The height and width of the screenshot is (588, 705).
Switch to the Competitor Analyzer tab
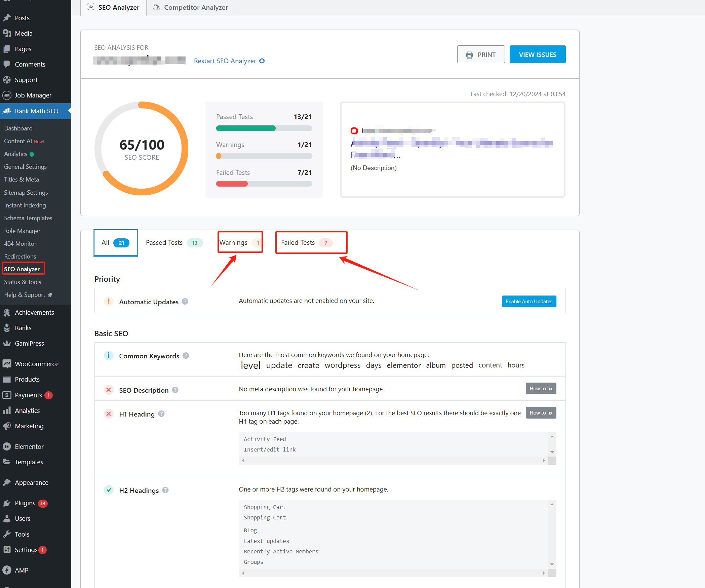pos(191,7)
